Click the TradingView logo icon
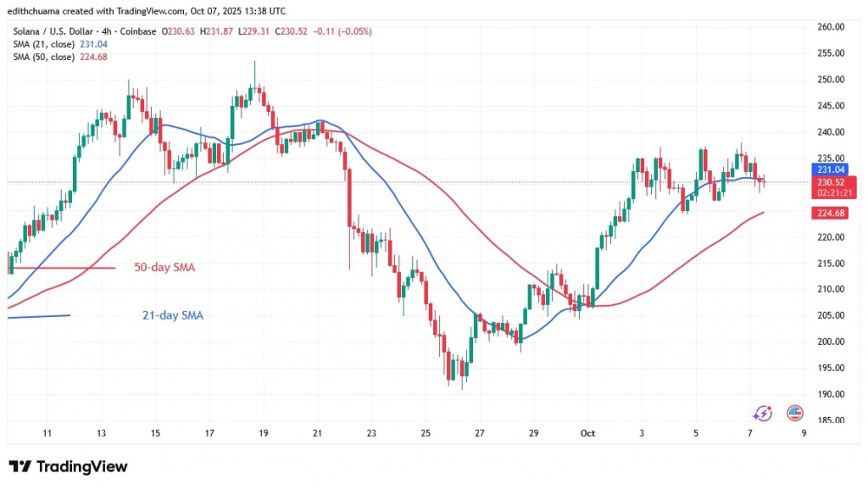 pyautogui.click(x=19, y=467)
